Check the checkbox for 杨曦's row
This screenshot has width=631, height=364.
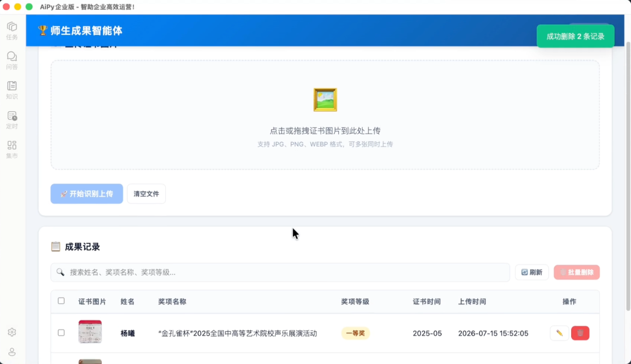61,332
